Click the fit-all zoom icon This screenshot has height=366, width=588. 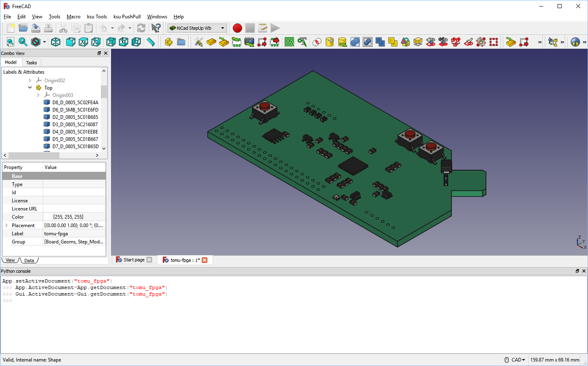click(x=10, y=42)
